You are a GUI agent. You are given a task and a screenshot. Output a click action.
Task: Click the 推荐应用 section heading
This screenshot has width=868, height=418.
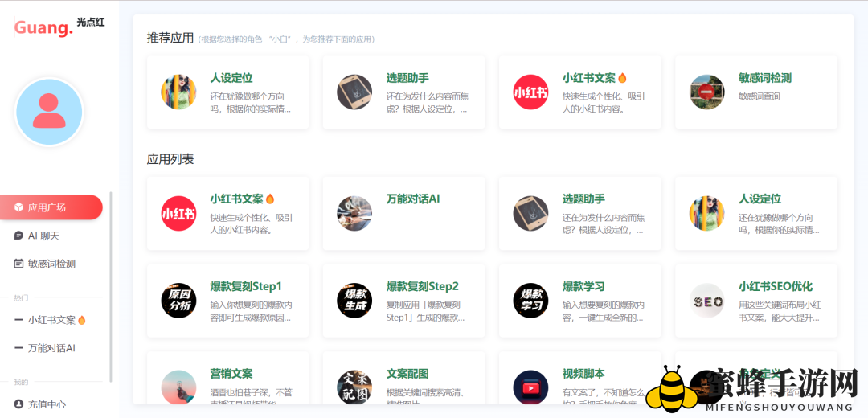coord(170,39)
